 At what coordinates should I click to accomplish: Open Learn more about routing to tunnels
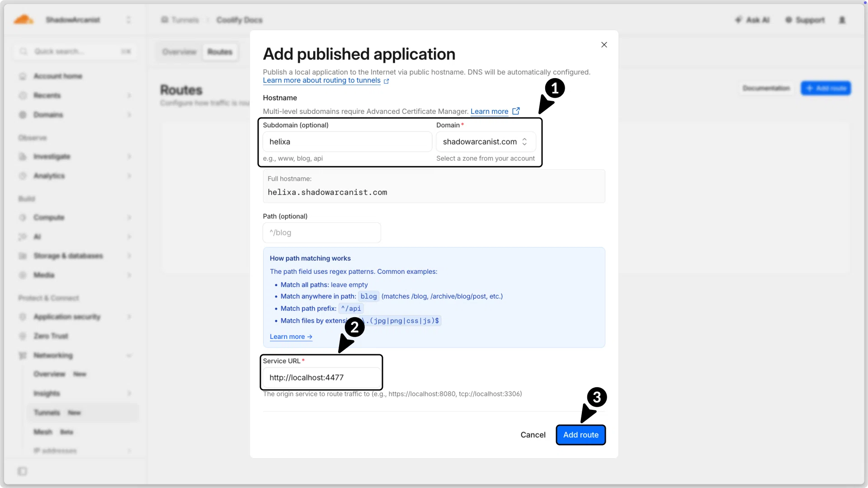(x=321, y=80)
